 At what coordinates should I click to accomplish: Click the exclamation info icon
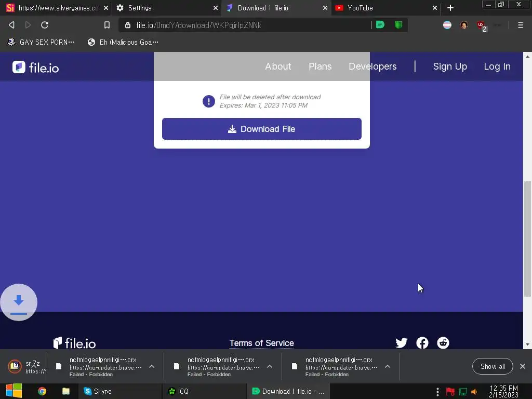209,101
